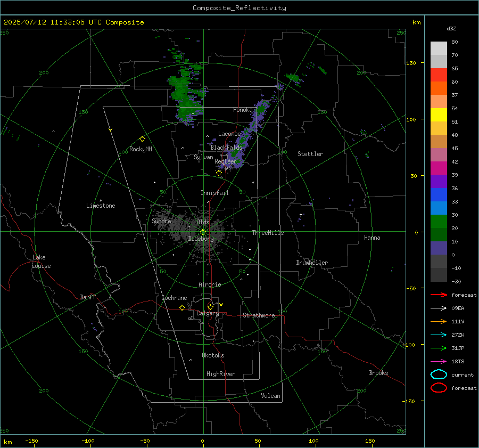Click the Calgary city label

208,313
